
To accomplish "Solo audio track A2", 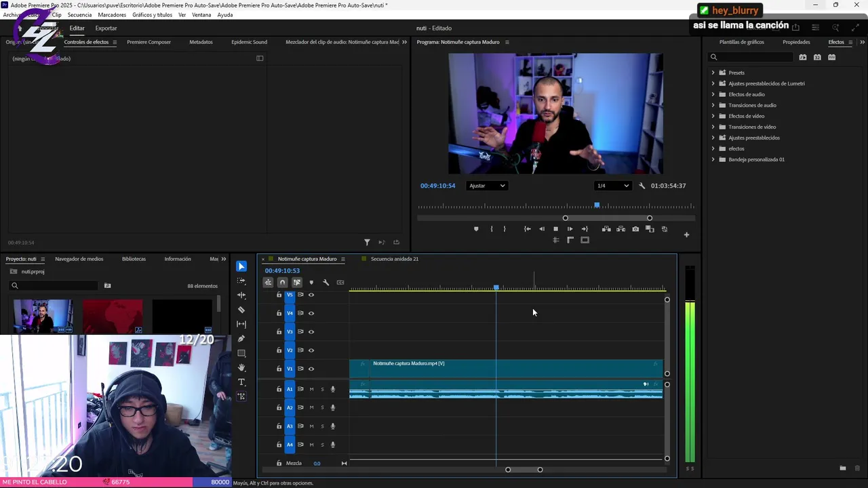I will pyautogui.click(x=322, y=407).
